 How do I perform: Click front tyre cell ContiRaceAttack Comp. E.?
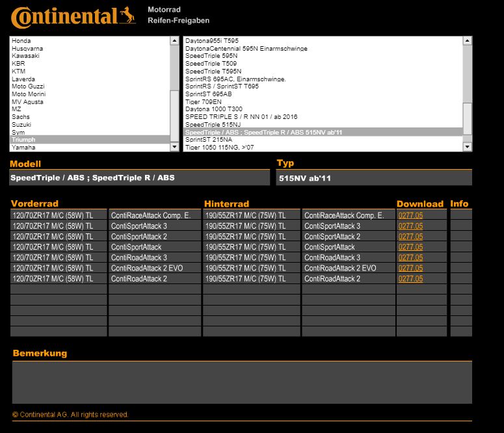point(155,215)
